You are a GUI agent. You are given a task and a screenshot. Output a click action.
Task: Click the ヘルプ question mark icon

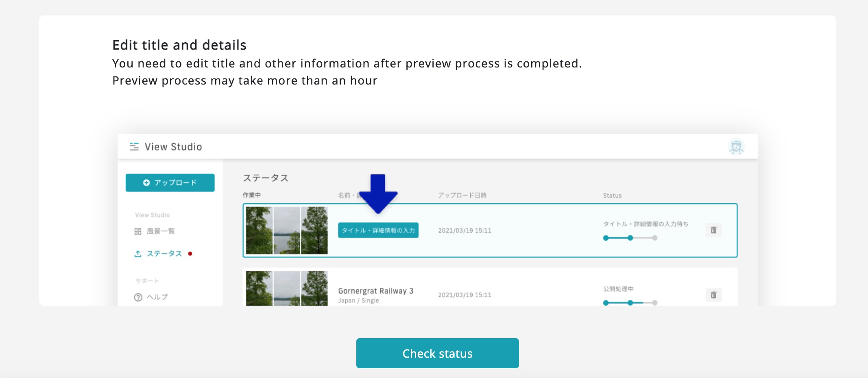[138, 297]
